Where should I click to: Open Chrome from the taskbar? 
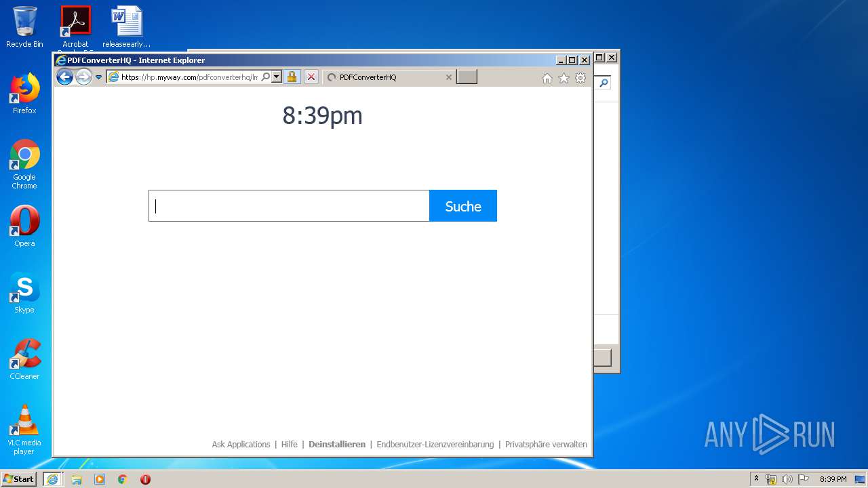[123, 479]
